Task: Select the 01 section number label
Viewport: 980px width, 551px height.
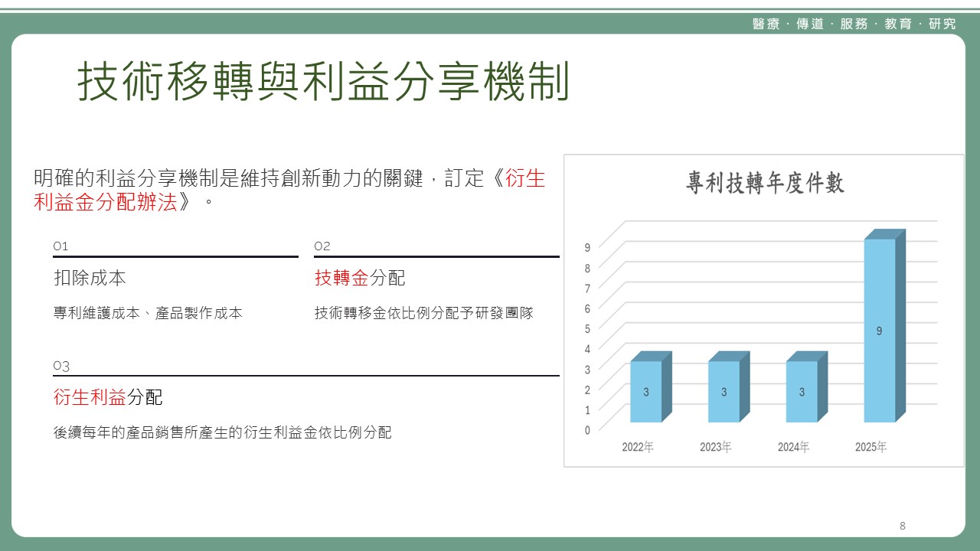Action: [60, 246]
